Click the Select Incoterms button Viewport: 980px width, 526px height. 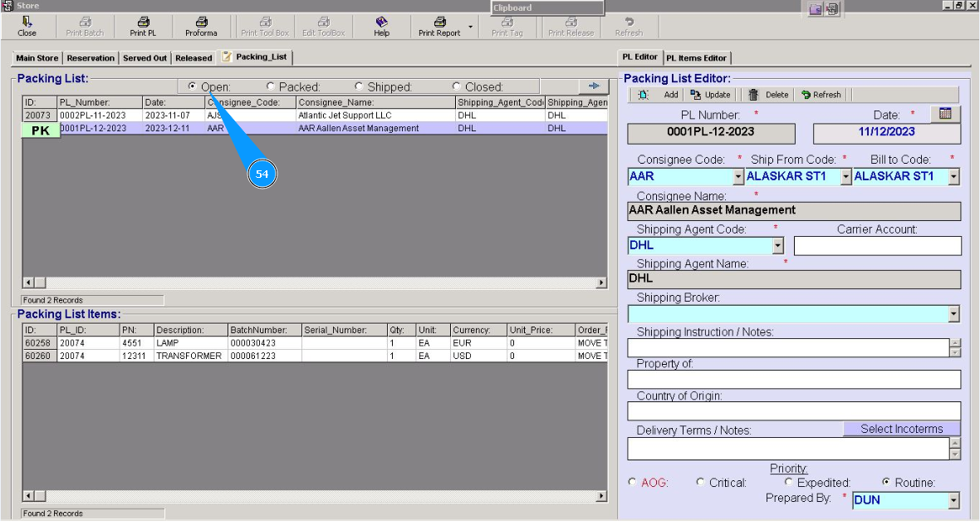(x=901, y=430)
